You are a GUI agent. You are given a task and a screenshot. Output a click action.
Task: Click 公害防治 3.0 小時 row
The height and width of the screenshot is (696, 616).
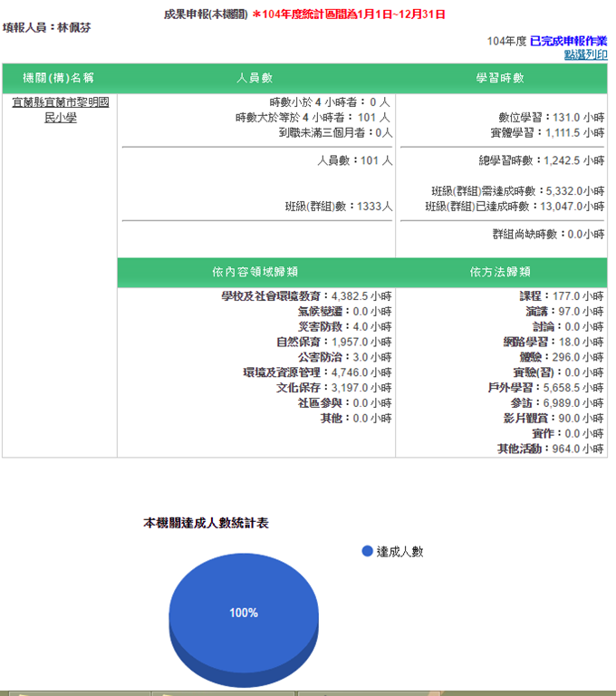click(345, 357)
